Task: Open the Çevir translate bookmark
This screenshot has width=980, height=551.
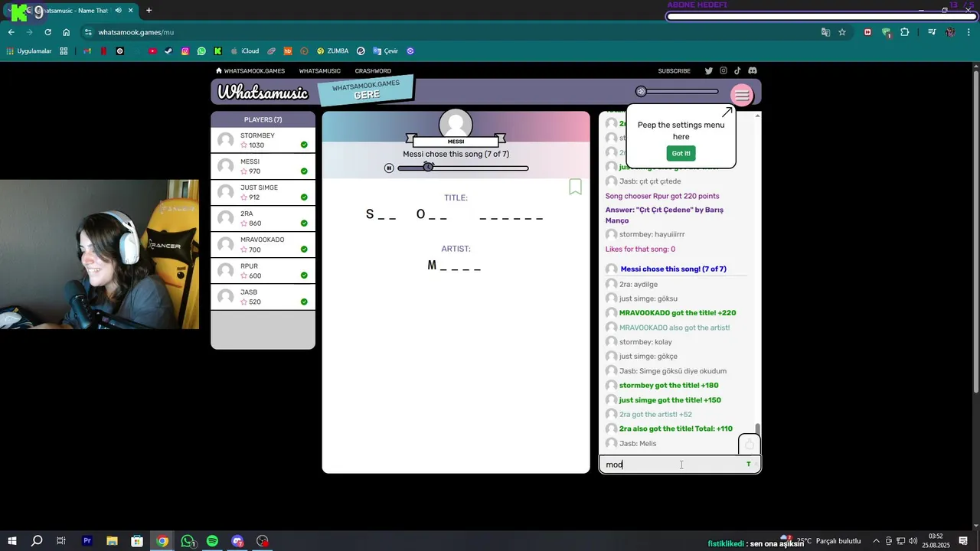Action: pyautogui.click(x=385, y=51)
